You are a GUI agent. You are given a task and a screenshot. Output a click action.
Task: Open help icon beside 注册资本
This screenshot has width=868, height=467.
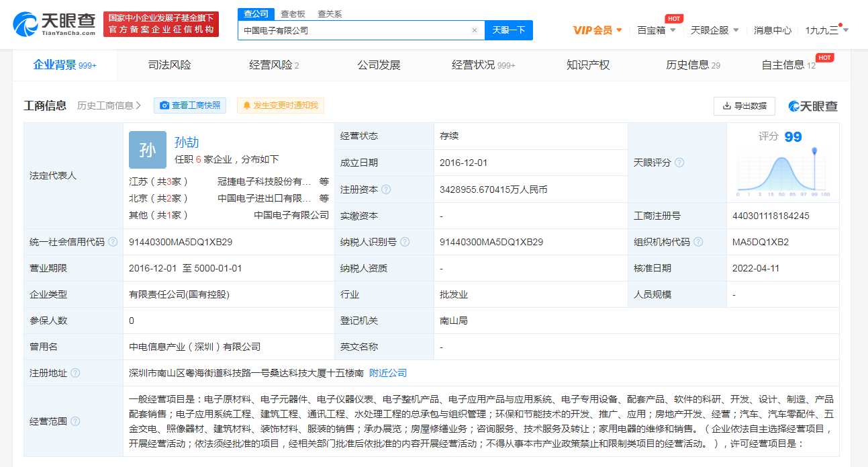(x=386, y=189)
